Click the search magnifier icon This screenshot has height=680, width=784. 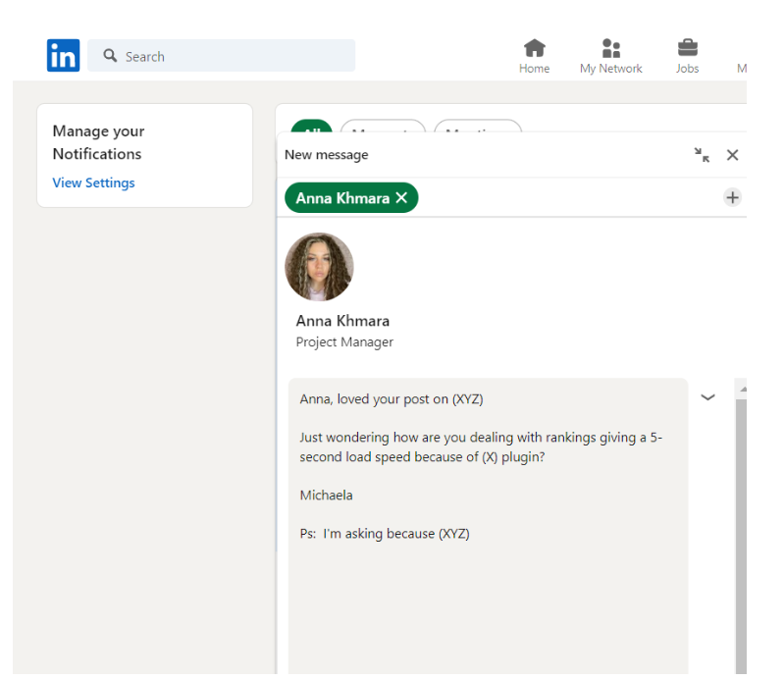point(110,56)
